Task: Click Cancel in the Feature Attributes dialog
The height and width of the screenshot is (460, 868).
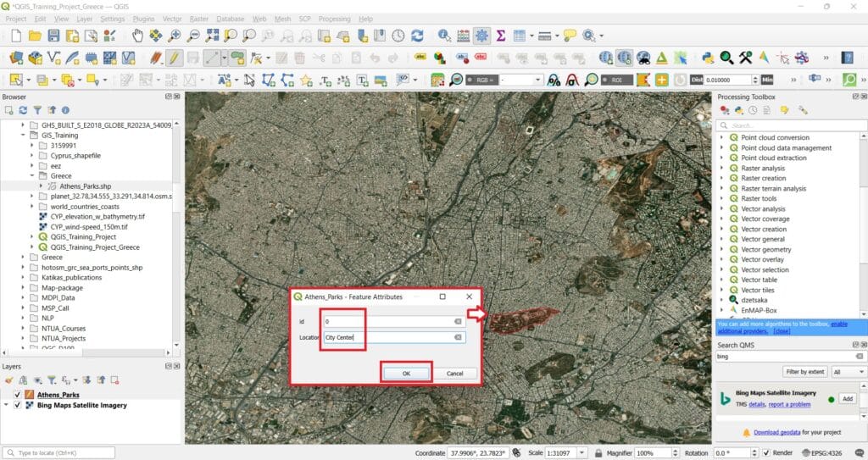Action: 454,374
